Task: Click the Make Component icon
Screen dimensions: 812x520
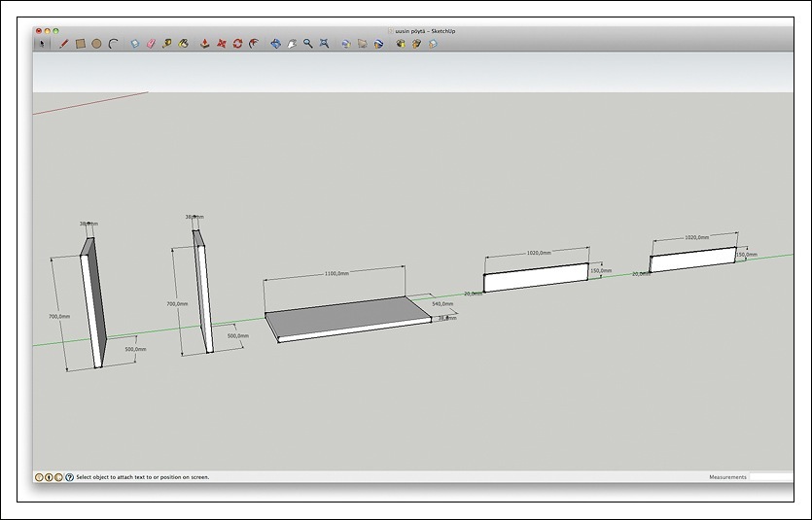Action: tap(134, 44)
